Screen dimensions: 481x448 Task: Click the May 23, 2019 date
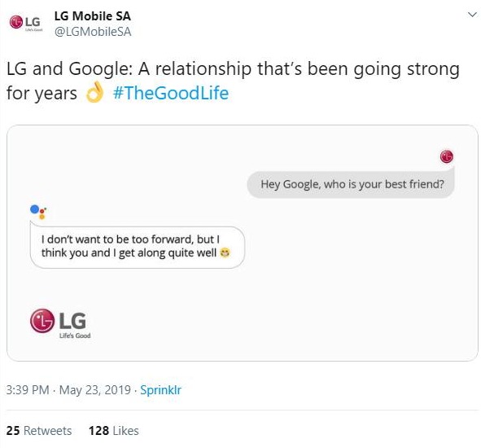94,390
